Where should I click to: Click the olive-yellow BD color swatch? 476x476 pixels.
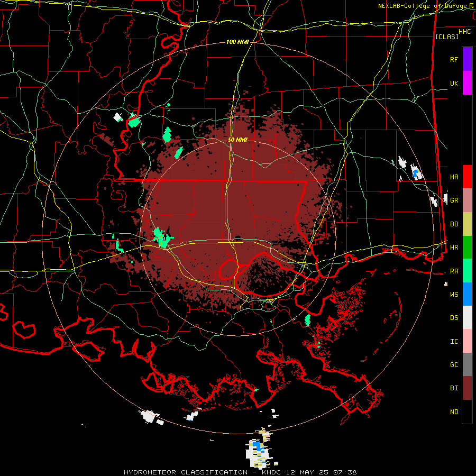467,224
